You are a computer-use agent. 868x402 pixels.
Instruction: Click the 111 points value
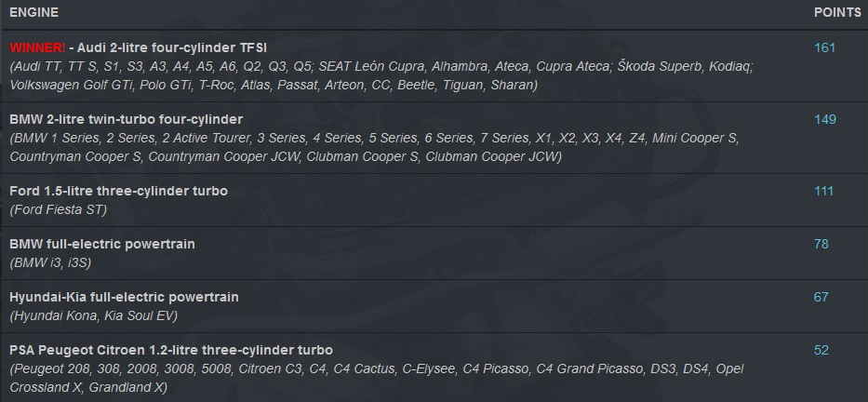[823, 191]
